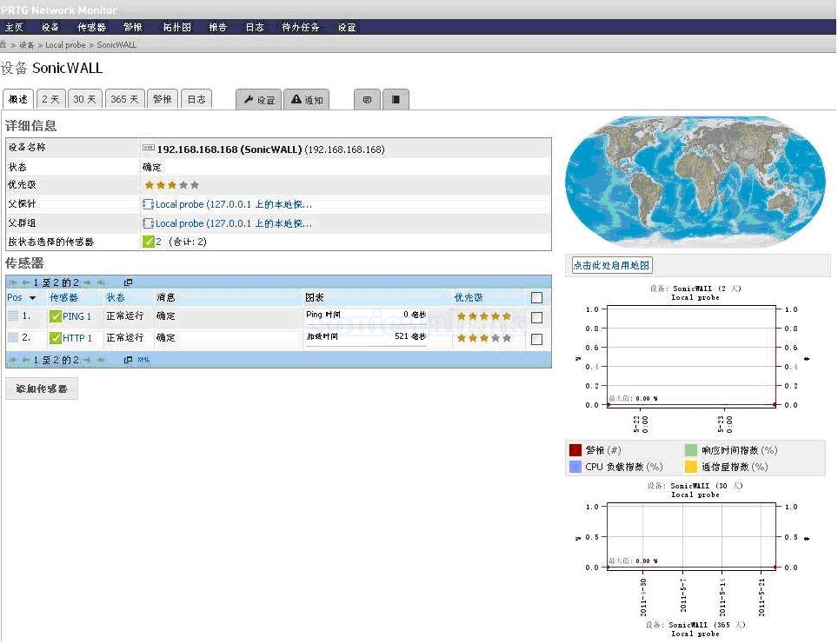Click the 加载时间 521 毫秒 mini graph
Viewport: 838px width, 644px height.
tap(366, 338)
